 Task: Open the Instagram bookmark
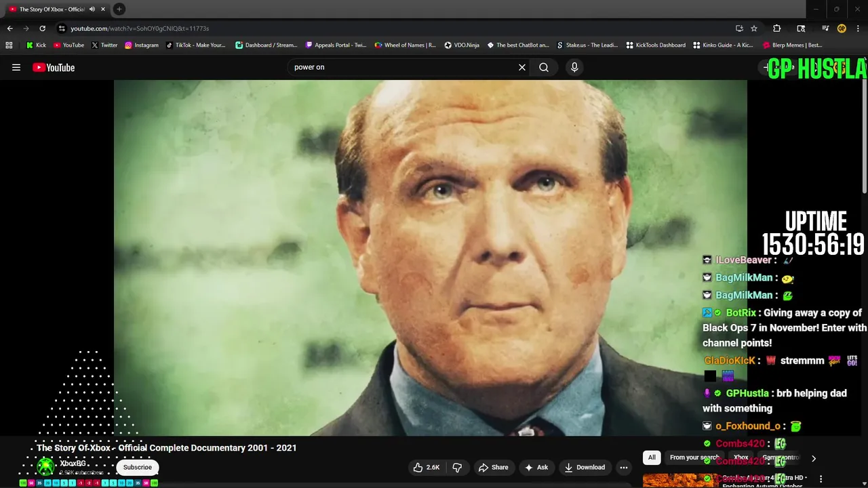(142, 45)
